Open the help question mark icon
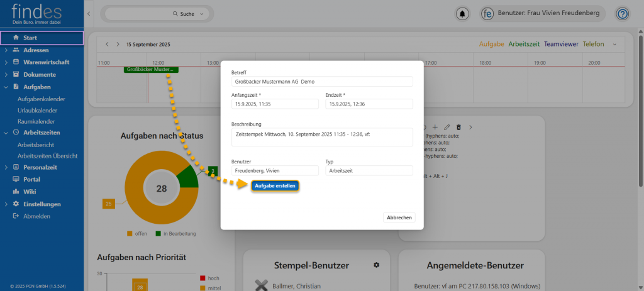Viewport: 644px width, 291px height. [x=622, y=14]
